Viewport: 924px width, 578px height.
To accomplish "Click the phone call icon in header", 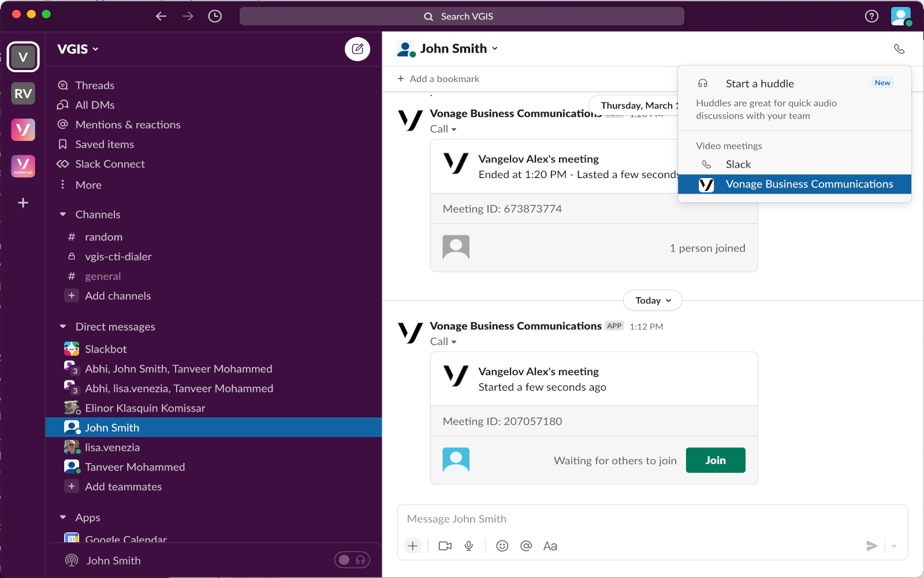I will pos(899,49).
